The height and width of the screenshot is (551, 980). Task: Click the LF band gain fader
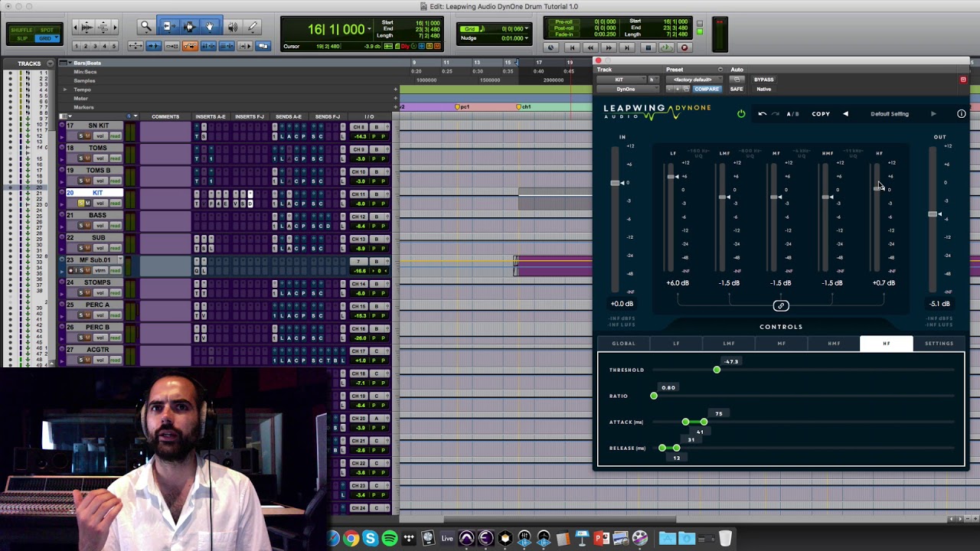click(671, 177)
